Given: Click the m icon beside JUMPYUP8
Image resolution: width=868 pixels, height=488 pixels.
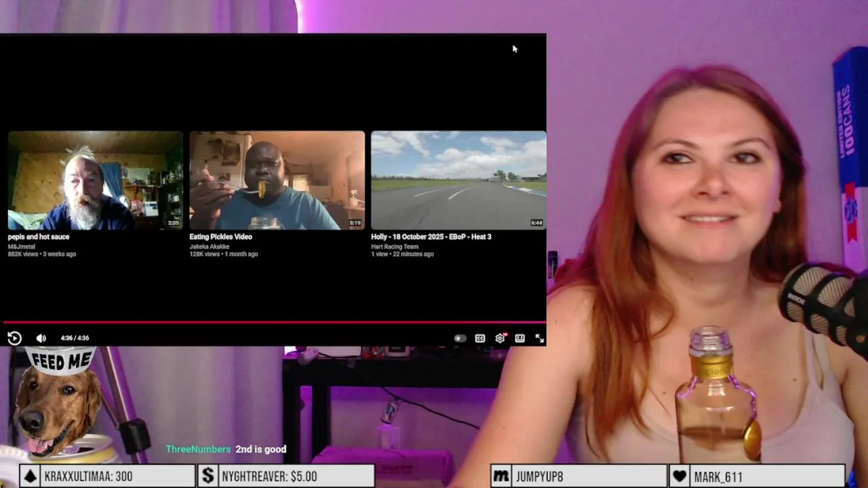Looking at the screenshot, I should tap(501, 476).
